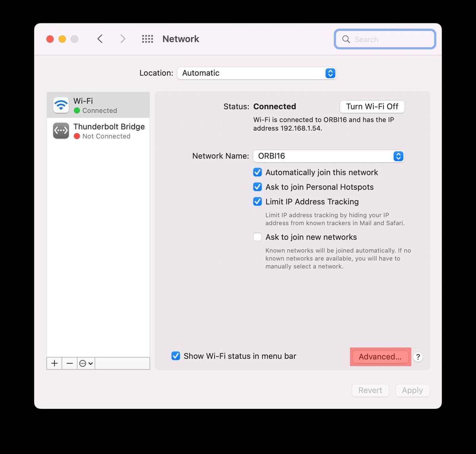The height and width of the screenshot is (454, 476).
Task: Add a new network service with plus button
Action: click(x=54, y=363)
